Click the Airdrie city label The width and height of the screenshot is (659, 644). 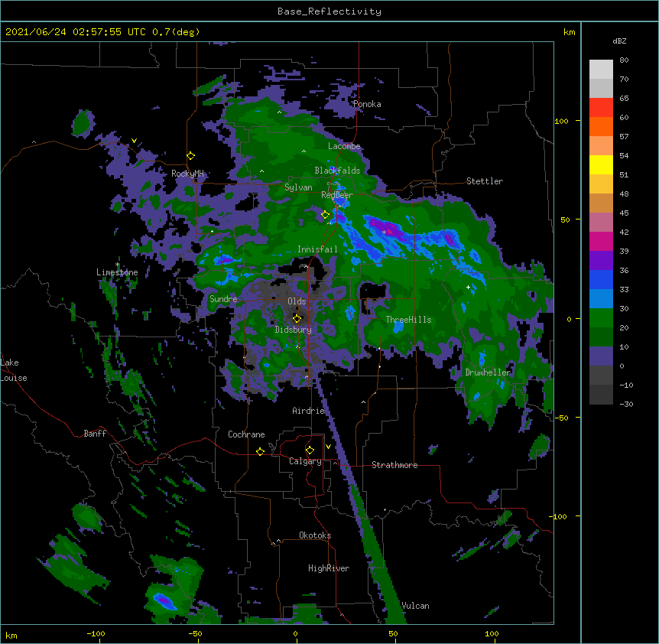point(309,411)
